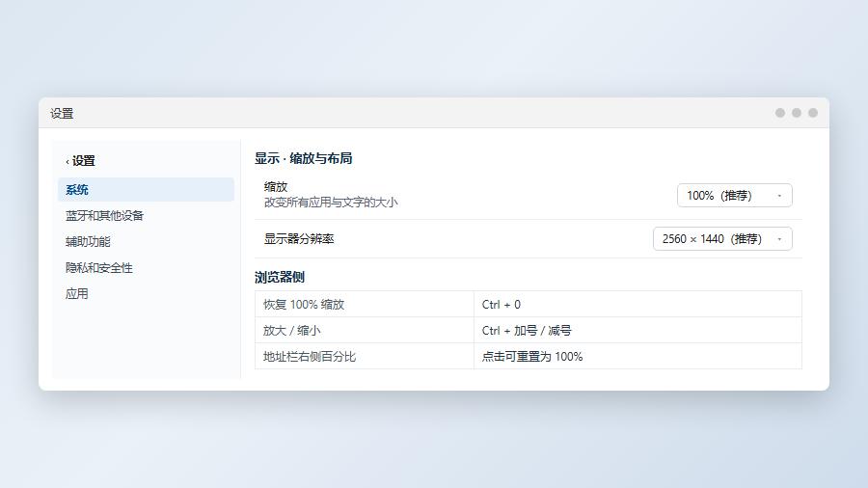Click the 恢复 100% 缩放 table cell

[365, 305]
